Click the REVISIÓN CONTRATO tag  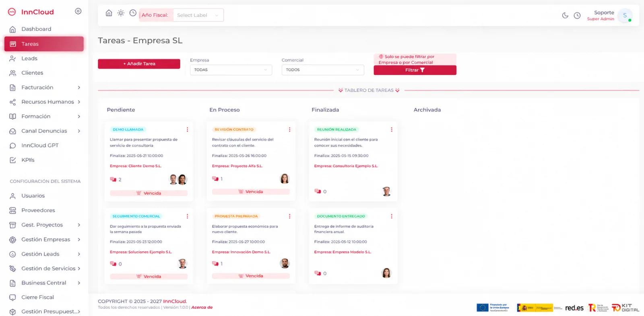point(234,129)
